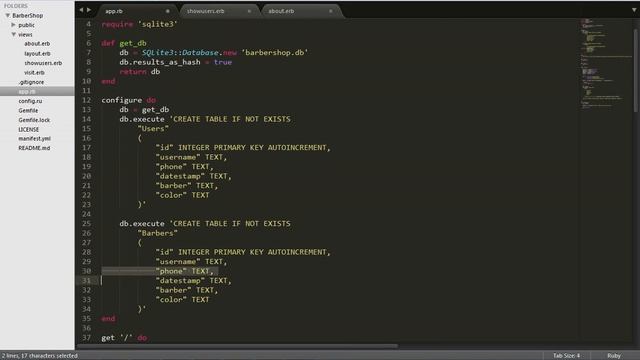Switch to the showusers.erb tab
The width and height of the screenshot is (640, 360).
coord(205,11)
